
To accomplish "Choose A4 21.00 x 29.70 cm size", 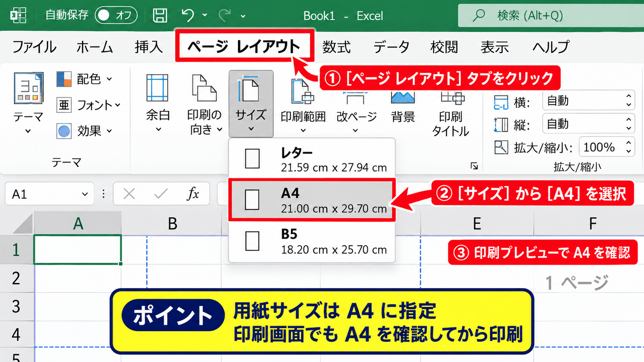I will 312,200.
